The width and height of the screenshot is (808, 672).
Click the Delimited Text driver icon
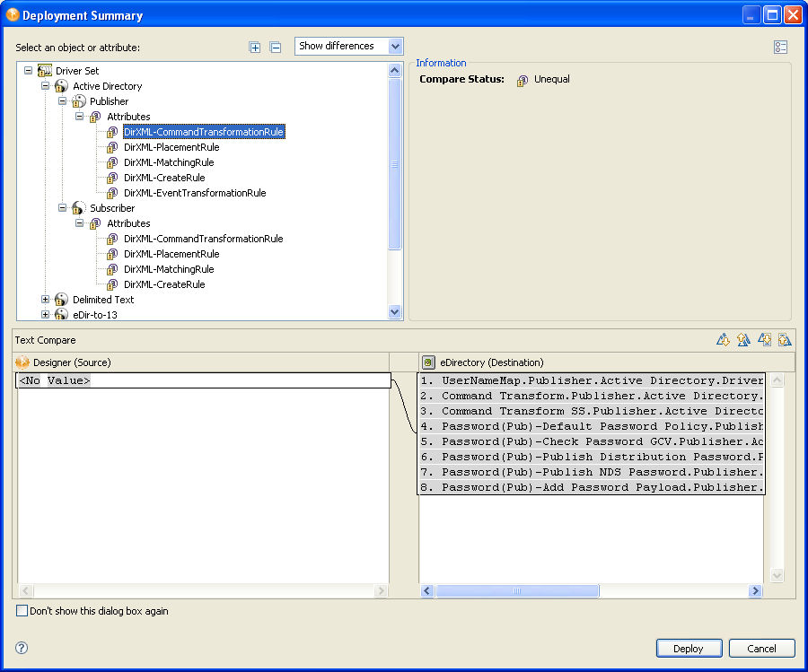coord(61,300)
